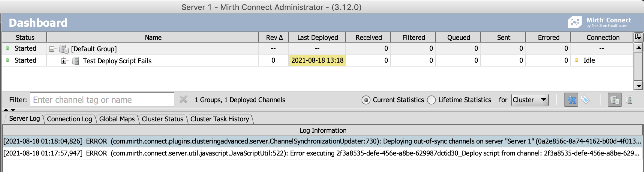644x172 pixels.
Task: Switch to channel groups view icon
Action: (x=615, y=100)
